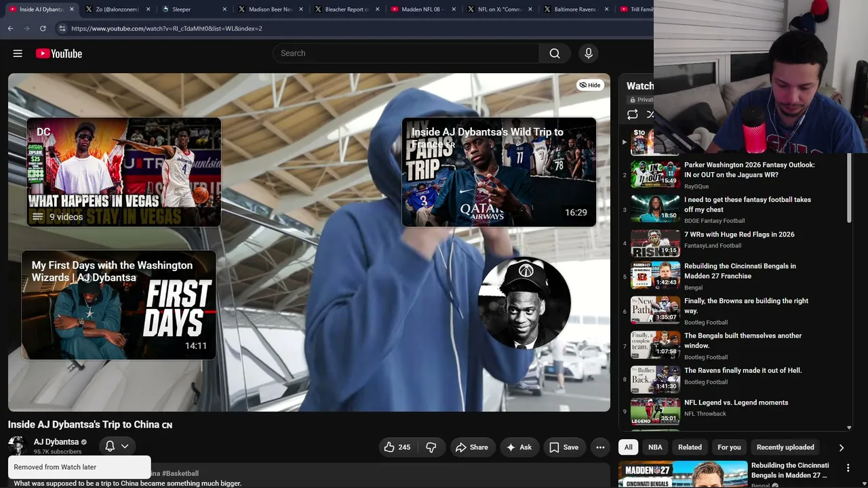Image resolution: width=868 pixels, height=488 pixels.
Task: Close the Baltimore Ravens browser tab
Action: [606, 9]
